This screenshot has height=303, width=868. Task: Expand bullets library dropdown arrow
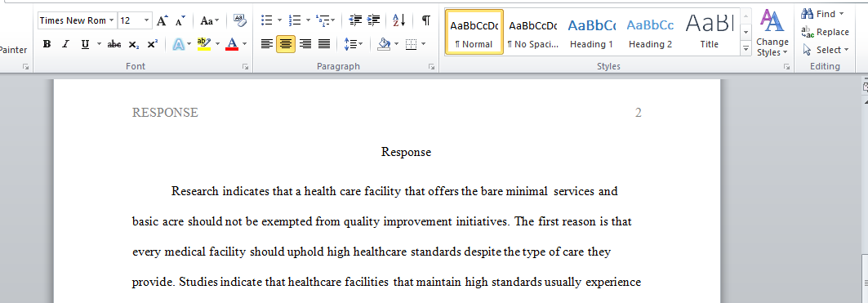point(279,20)
